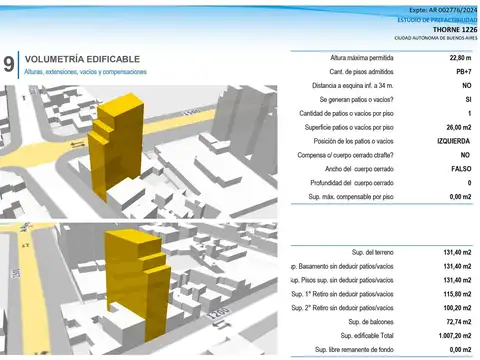Click 'Sup. libre remanente de fondo'

coord(354,350)
